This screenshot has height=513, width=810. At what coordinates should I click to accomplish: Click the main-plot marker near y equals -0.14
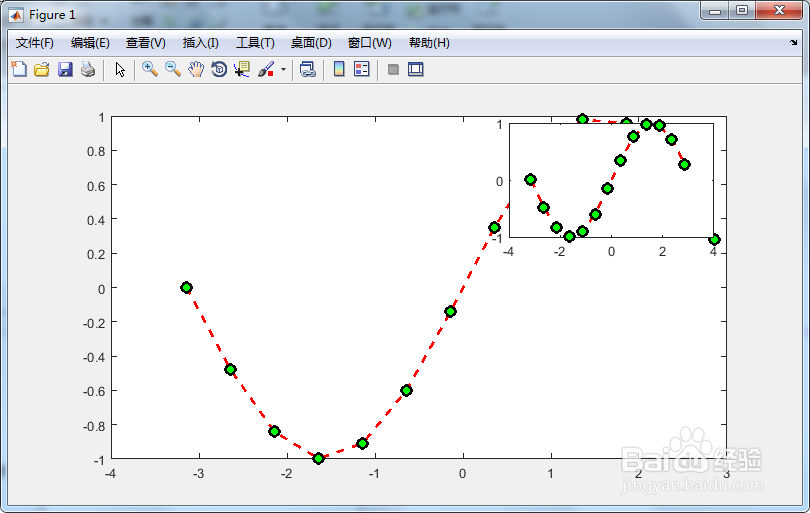[x=450, y=311]
